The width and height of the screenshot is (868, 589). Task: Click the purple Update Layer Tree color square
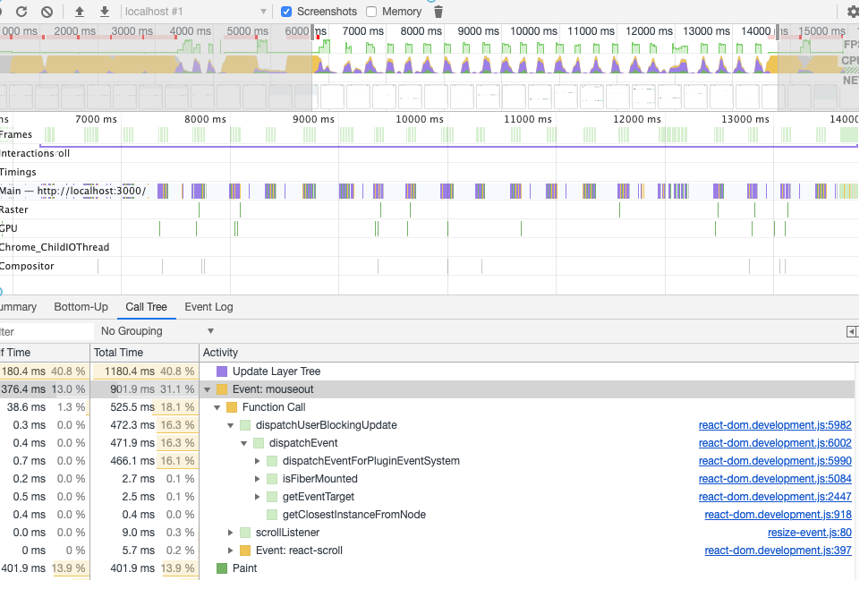coord(222,371)
